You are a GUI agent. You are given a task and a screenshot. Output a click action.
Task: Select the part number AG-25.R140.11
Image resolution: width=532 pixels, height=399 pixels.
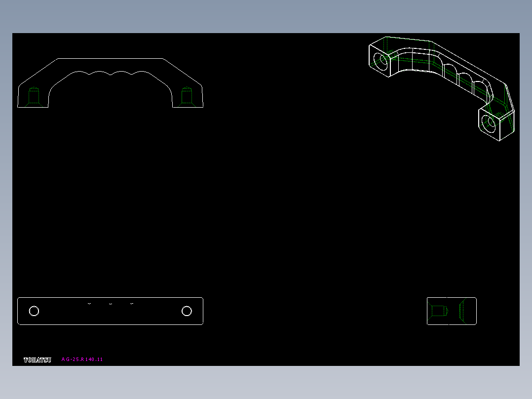[82, 359]
